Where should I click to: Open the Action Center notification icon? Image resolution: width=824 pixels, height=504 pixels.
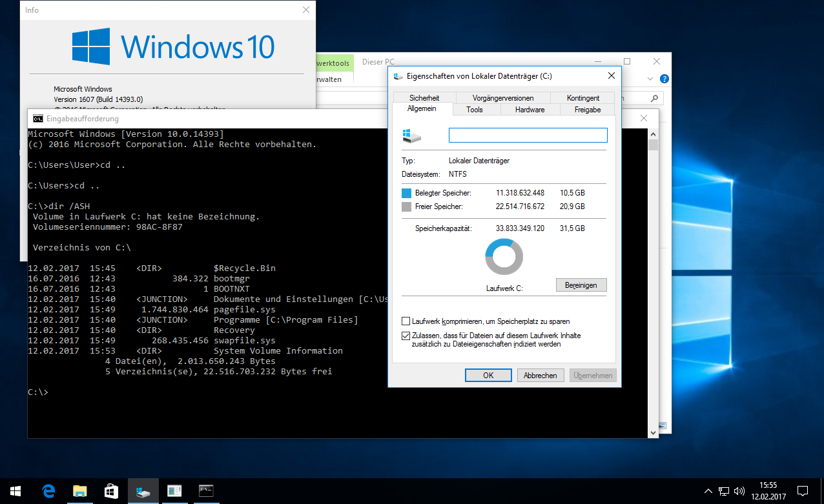[803, 491]
